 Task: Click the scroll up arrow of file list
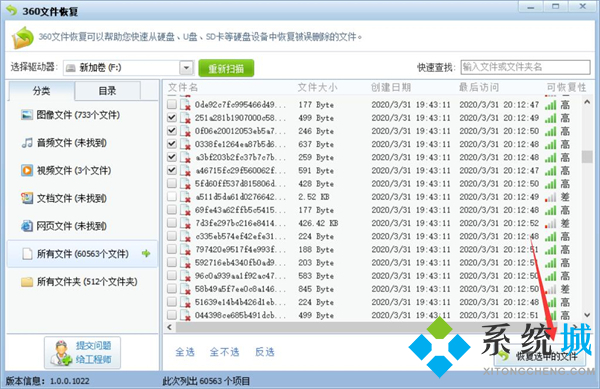(x=587, y=102)
